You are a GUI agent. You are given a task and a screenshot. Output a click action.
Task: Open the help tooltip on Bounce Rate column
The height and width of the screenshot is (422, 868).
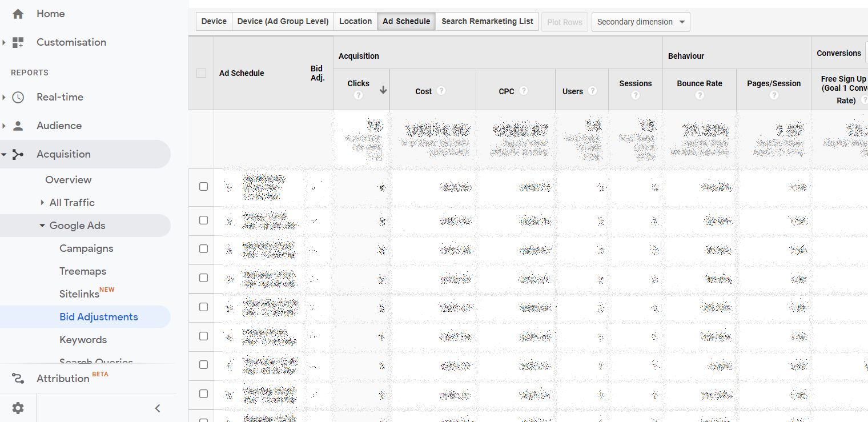tap(700, 95)
